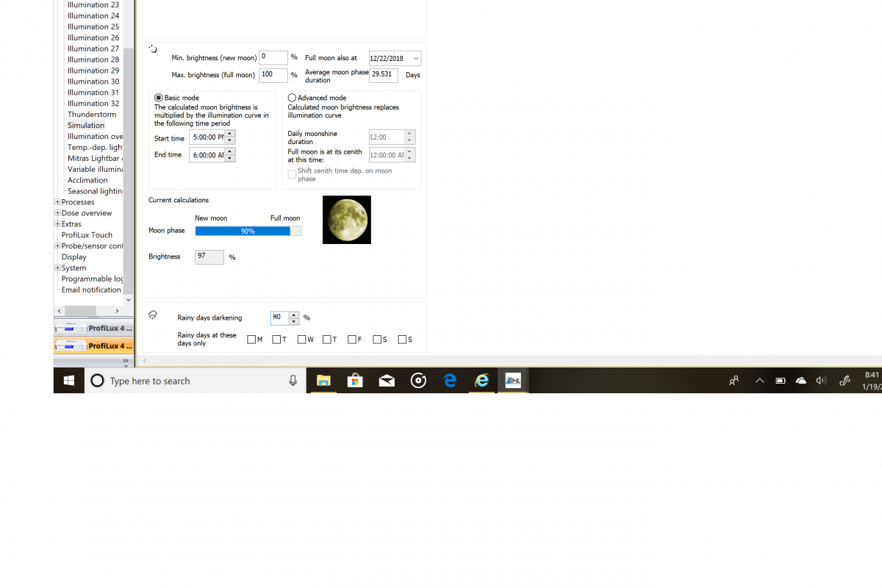882x588 pixels.
Task: Launch Microsoft Edge from the taskbar
Action: pos(450,381)
